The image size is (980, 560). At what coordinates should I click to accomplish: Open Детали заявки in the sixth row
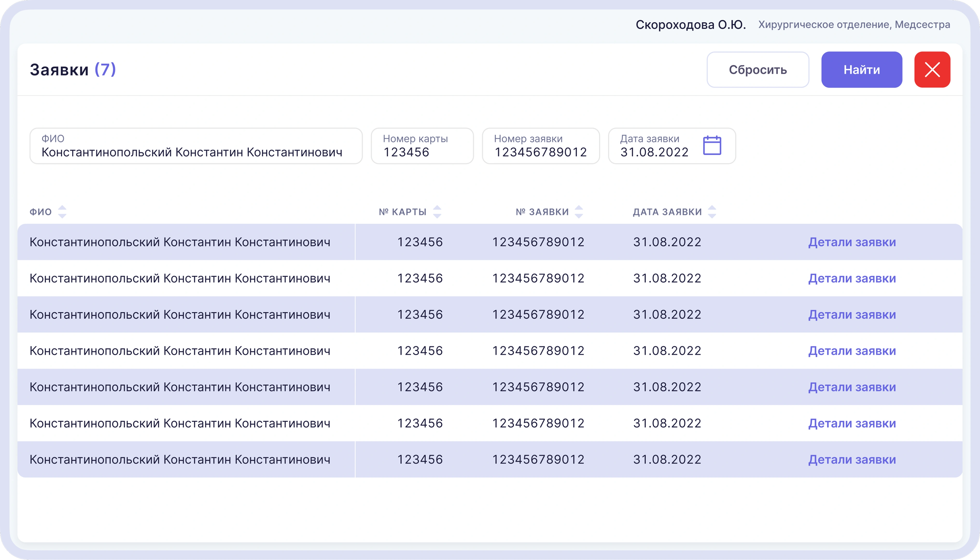pyautogui.click(x=852, y=423)
